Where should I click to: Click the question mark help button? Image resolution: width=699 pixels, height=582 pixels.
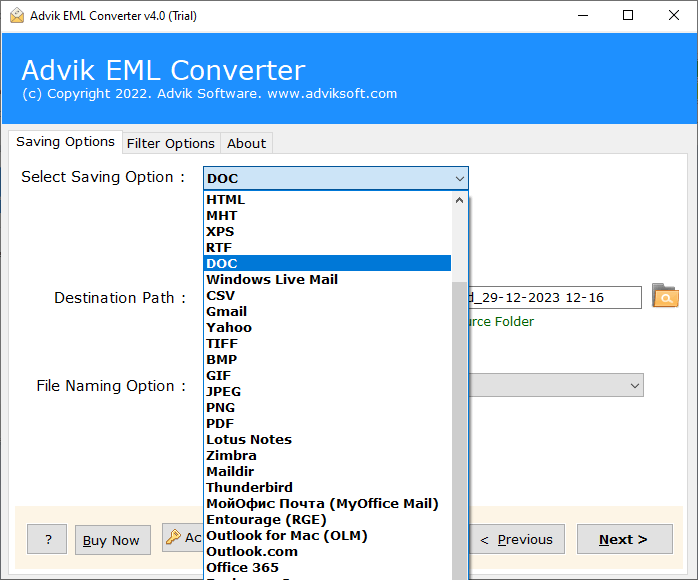[47, 539]
